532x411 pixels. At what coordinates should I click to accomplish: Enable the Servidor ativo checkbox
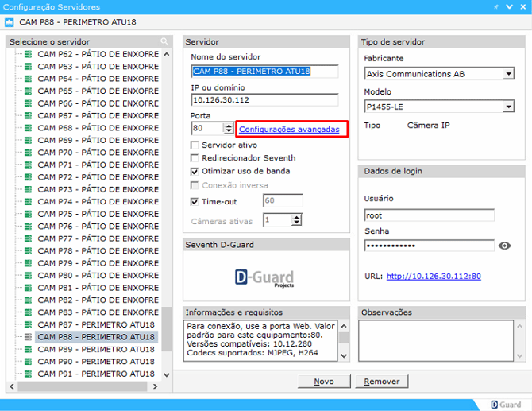195,145
